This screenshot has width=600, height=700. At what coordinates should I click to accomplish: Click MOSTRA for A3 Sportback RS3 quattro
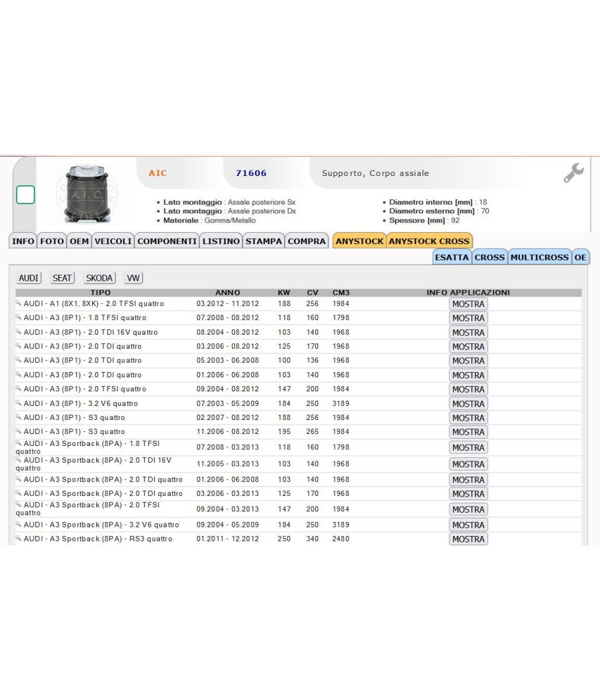tap(468, 539)
